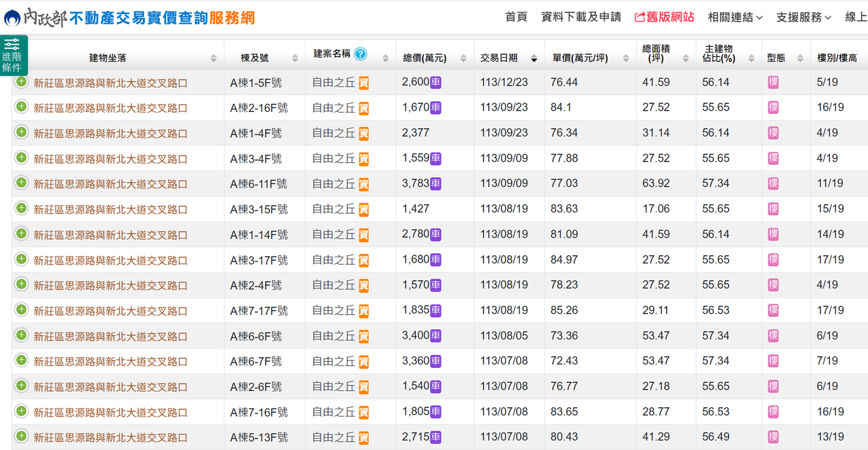Screen dimensions: 868x450
Task: Expand the green plus for row A棟5-13F號
Action: (21, 436)
